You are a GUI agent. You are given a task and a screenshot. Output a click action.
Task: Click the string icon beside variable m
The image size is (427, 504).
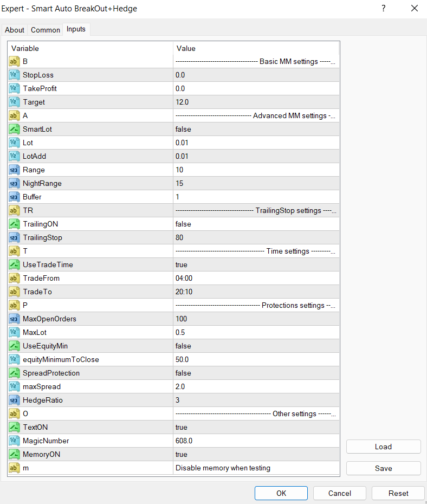pos(14,468)
